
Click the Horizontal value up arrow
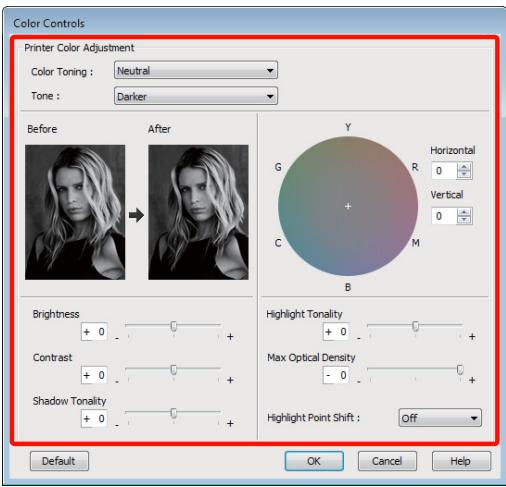464,167
